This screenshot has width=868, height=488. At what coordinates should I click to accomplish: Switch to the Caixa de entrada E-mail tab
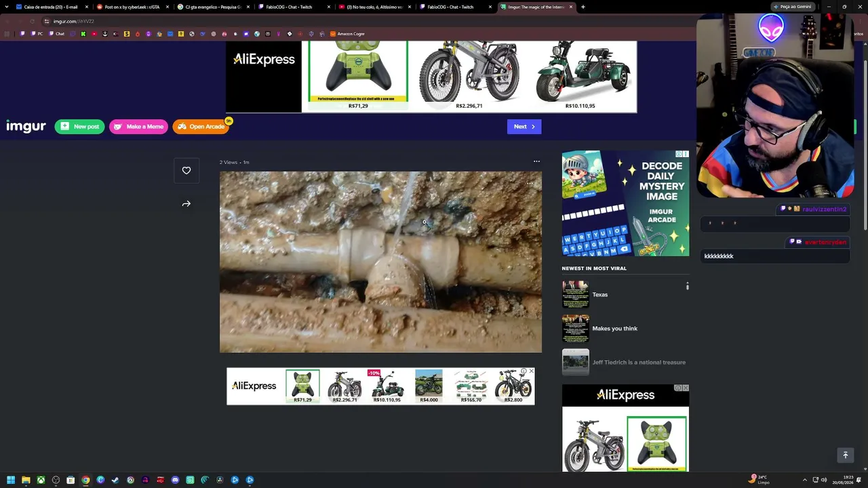pos(51,7)
